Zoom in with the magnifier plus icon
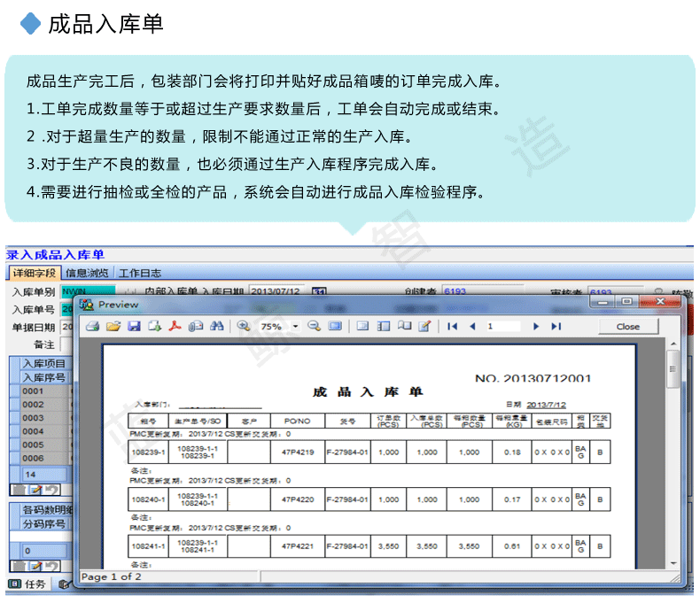The image size is (700, 611). (244, 327)
